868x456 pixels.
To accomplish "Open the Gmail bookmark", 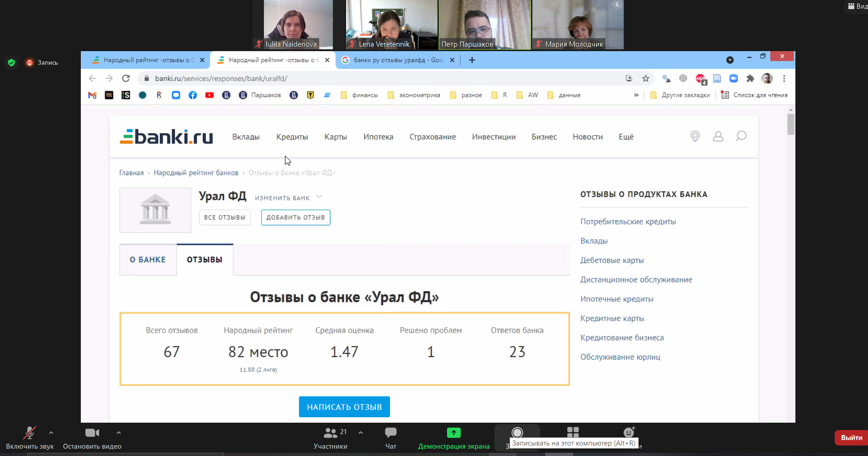I will [92, 95].
